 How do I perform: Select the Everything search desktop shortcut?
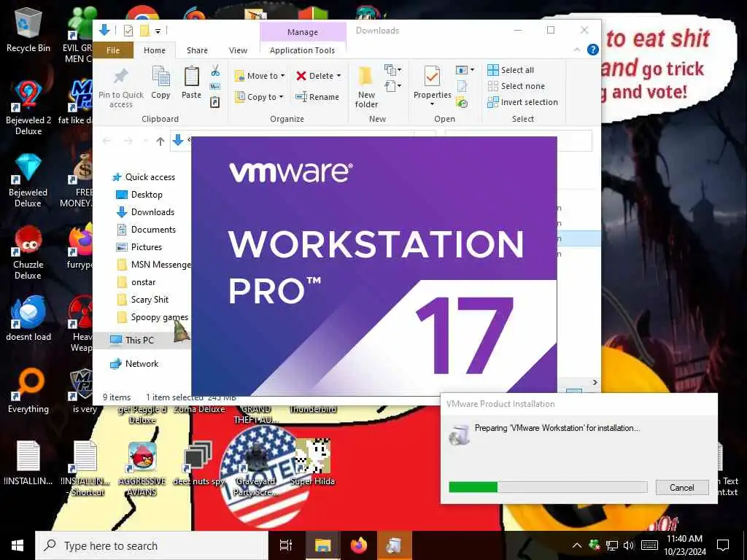(x=28, y=391)
